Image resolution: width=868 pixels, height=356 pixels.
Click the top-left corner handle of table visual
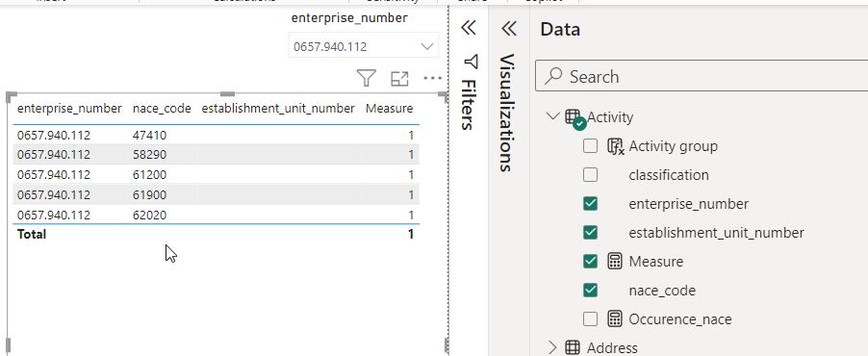pos(11,96)
